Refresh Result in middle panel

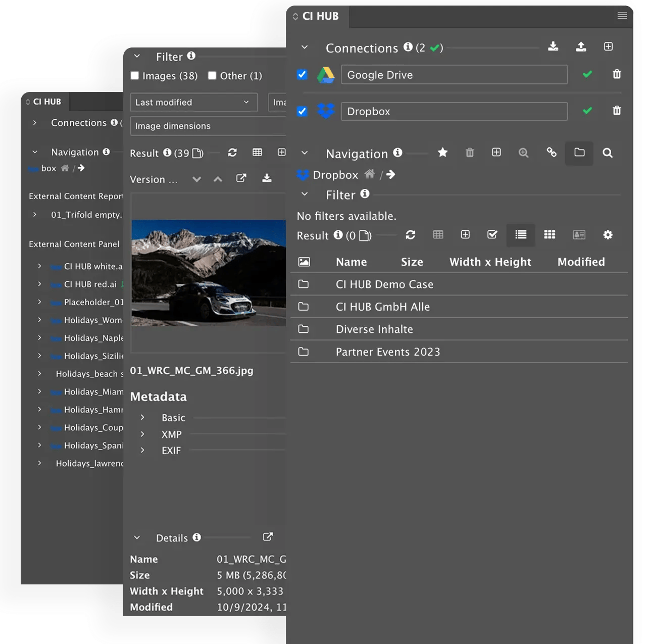tap(232, 153)
